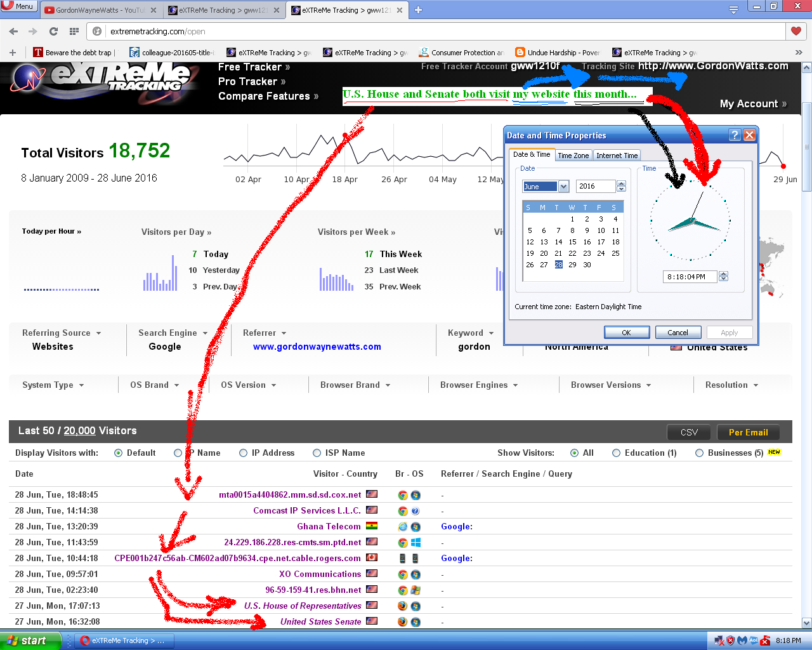This screenshot has height=650, width=812.
Task: Select Show Visitors All radio button
Action: (574, 453)
